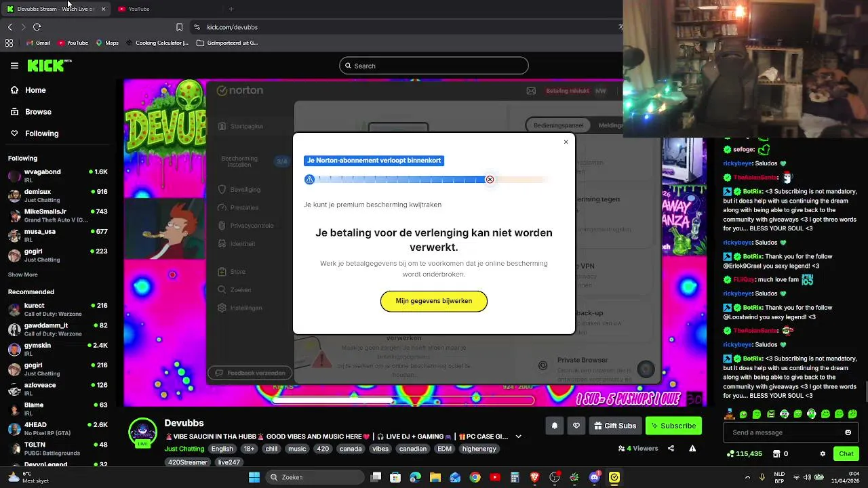Click the English tag
This screenshot has width=868, height=488.
222,449
